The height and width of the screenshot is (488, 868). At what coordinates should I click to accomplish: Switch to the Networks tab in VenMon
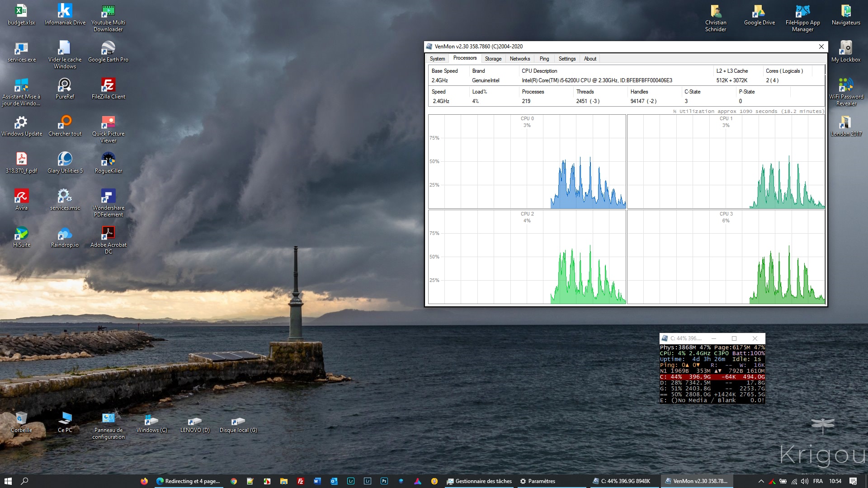pos(519,59)
